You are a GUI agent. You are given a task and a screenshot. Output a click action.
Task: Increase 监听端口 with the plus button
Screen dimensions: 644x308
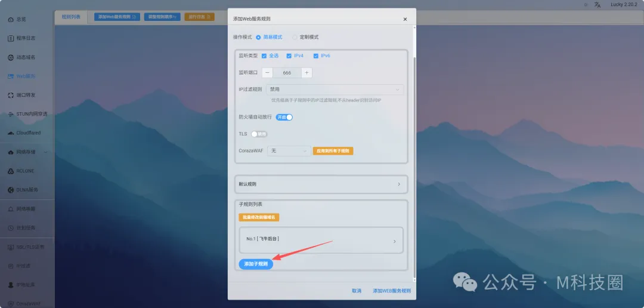pyautogui.click(x=307, y=73)
